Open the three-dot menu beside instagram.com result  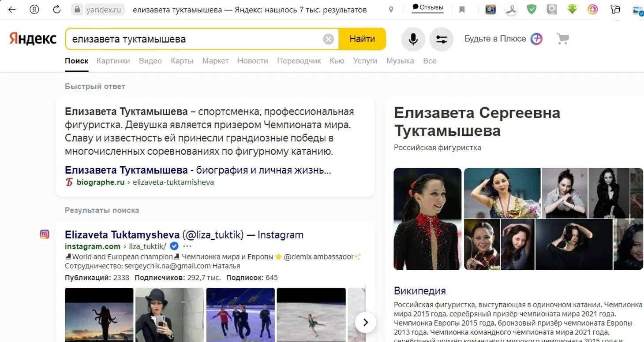pos(187,246)
